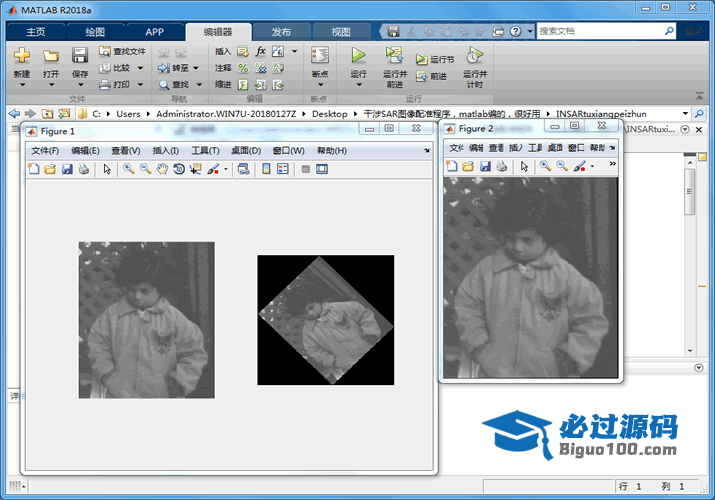Click the Save (保存) disk icon
715x500 pixels.
tap(80, 56)
